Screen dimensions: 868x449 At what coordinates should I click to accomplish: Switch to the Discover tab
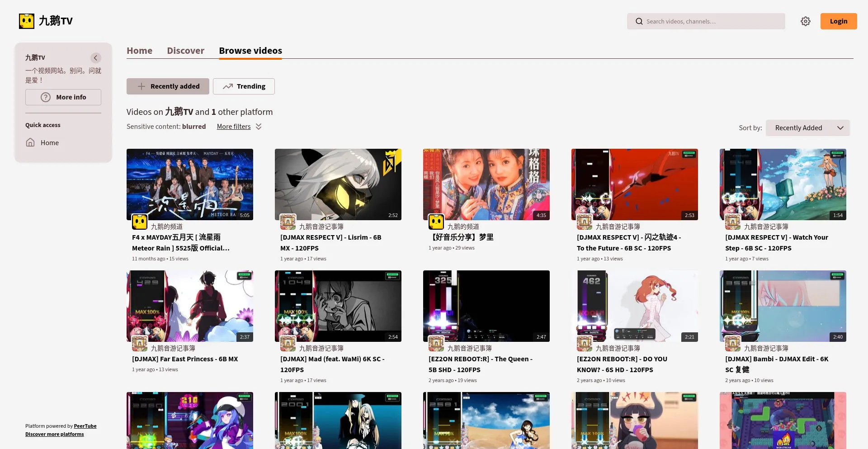[185, 51]
